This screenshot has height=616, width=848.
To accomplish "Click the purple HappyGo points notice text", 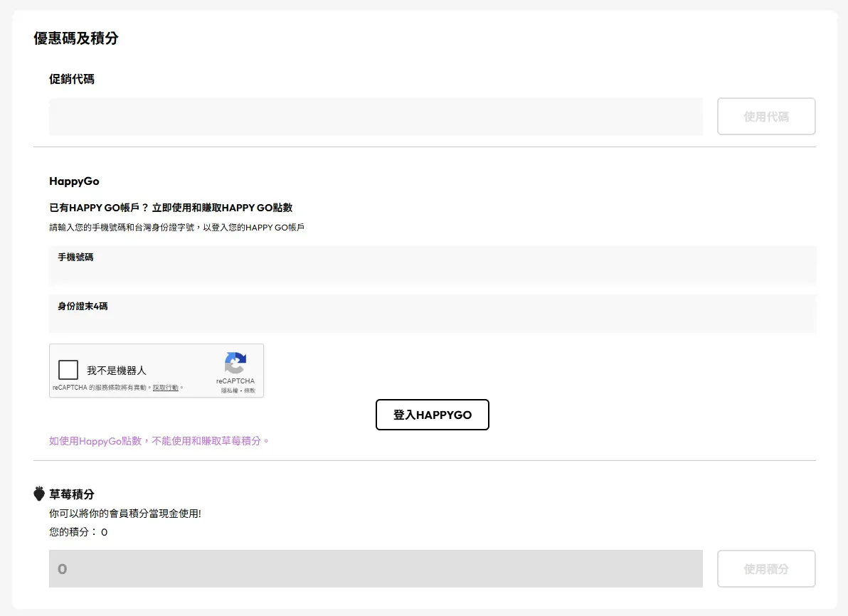I will (x=159, y=441).
